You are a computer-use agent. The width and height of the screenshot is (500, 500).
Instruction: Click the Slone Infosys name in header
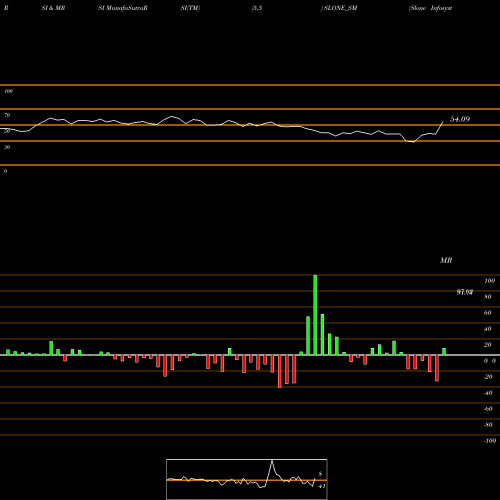(431, 8)
